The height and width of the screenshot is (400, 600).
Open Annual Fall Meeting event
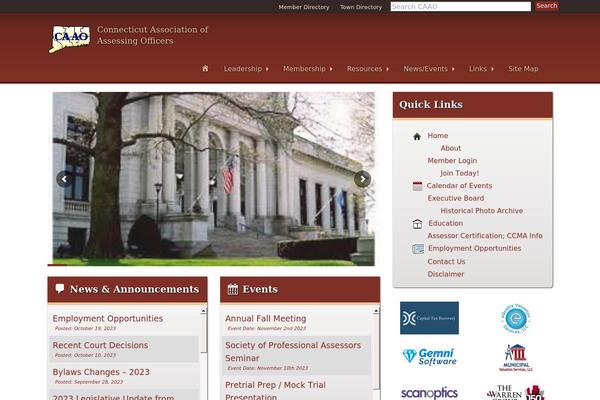click(x=266, y=318)
